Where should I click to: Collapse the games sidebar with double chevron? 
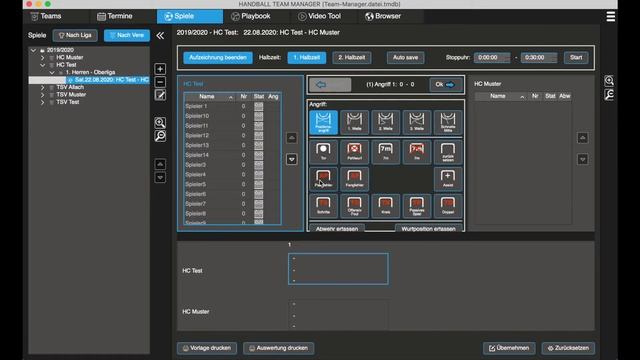[160, 36]
